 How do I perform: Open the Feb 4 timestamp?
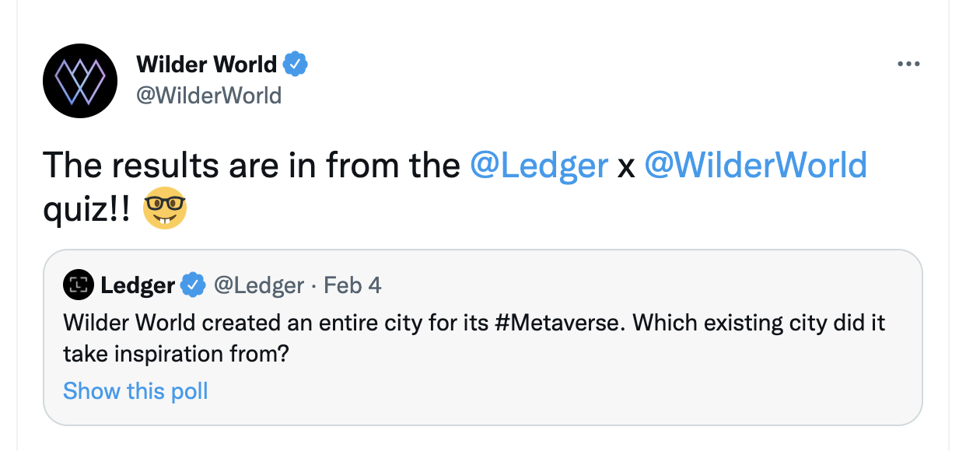pyautogui.click(x=352, y=285)
